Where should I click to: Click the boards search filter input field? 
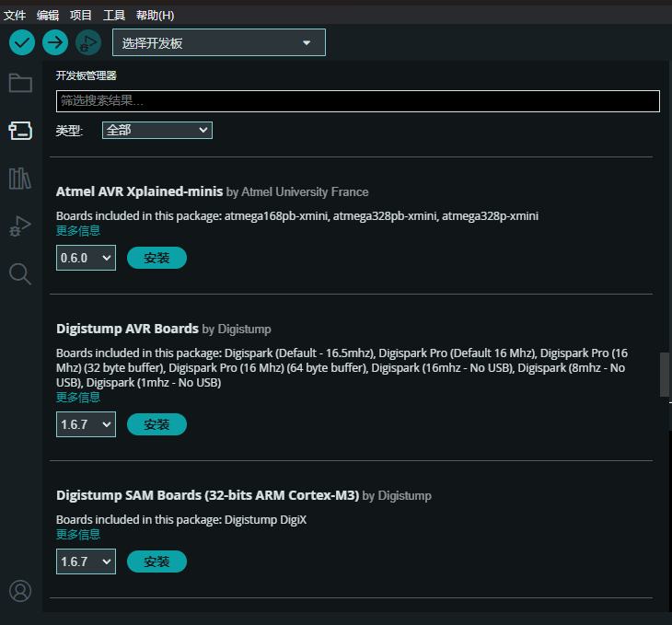click(x=357, y=100)
